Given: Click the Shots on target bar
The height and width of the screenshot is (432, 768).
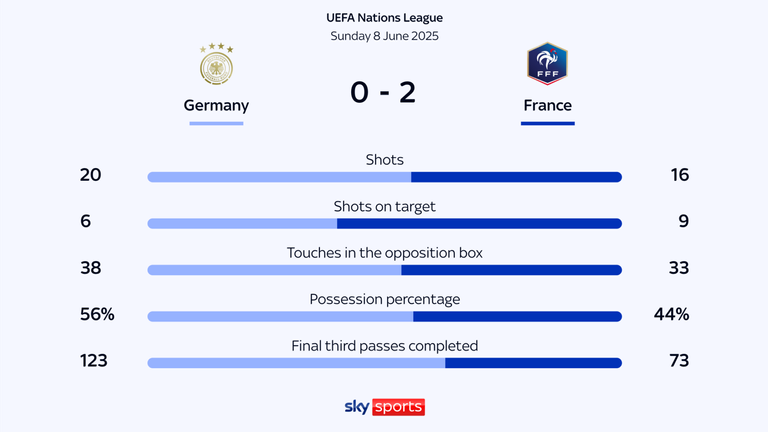Looking at the screenshot, I should tap(384, 223).
